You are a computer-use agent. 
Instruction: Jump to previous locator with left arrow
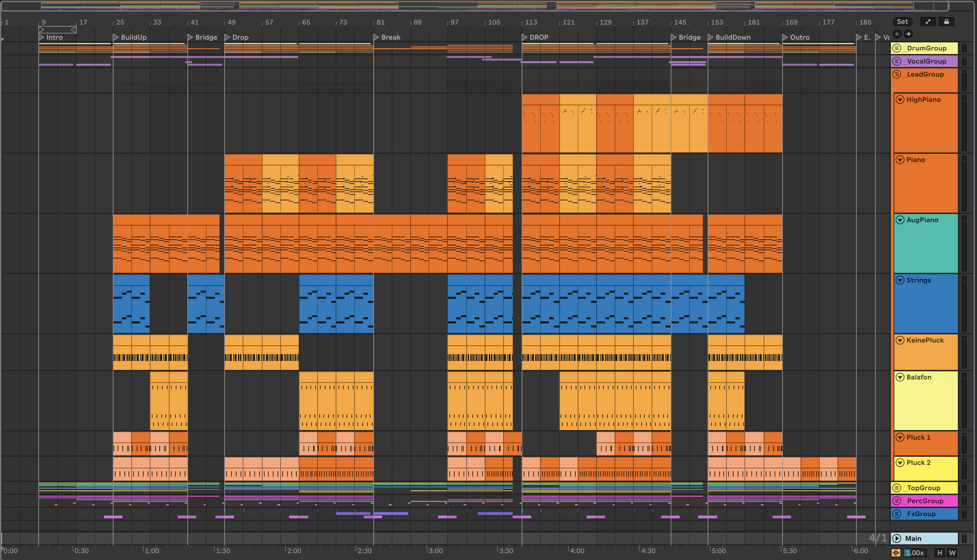tap(897, 34)
